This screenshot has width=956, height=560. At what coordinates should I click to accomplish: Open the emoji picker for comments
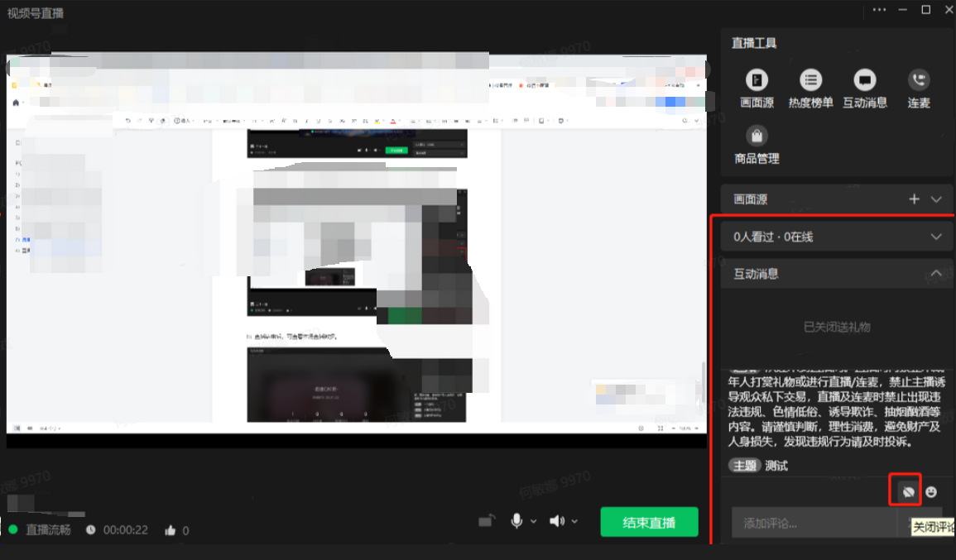tap(931, 491)
